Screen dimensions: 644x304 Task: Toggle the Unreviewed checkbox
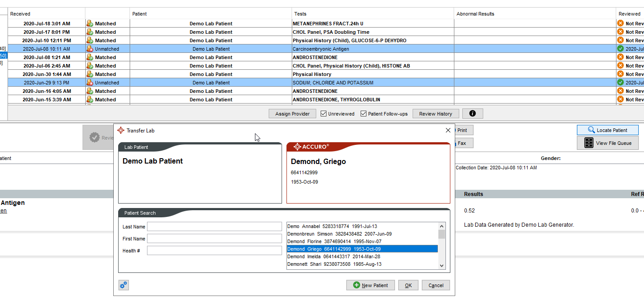pos(324,114)
